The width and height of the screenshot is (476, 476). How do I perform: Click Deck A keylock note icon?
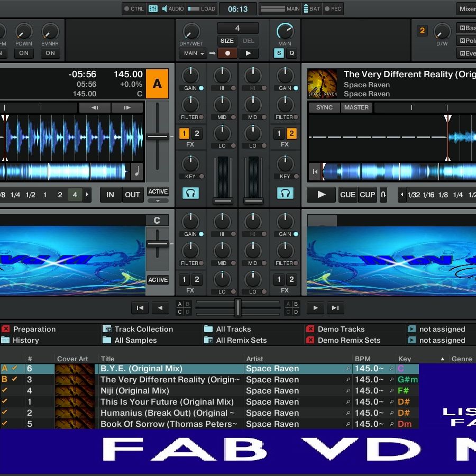tap(137, 172)
